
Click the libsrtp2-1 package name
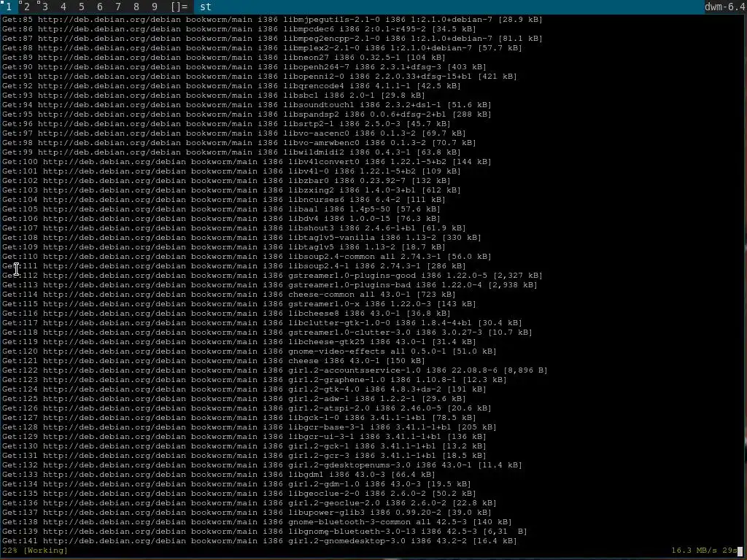point(309,124)
